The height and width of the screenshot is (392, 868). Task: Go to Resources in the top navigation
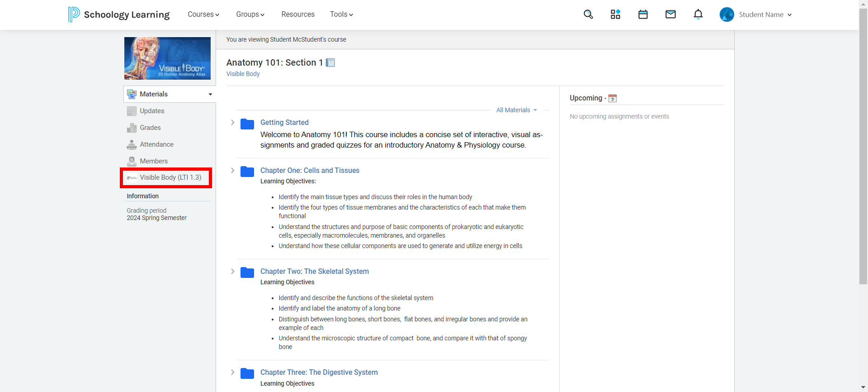[298, 14]
